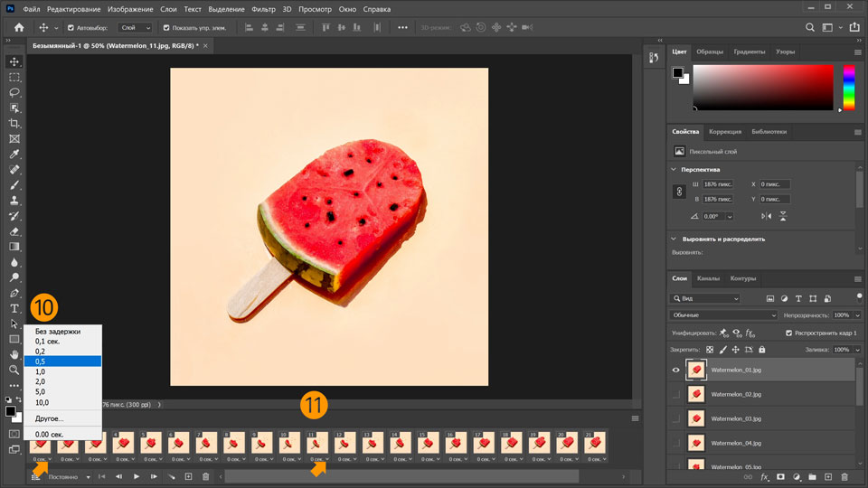This screenshot has width=868, height=488.
Task: Click the trash icon in Layers panel
Action: (844, 476)
